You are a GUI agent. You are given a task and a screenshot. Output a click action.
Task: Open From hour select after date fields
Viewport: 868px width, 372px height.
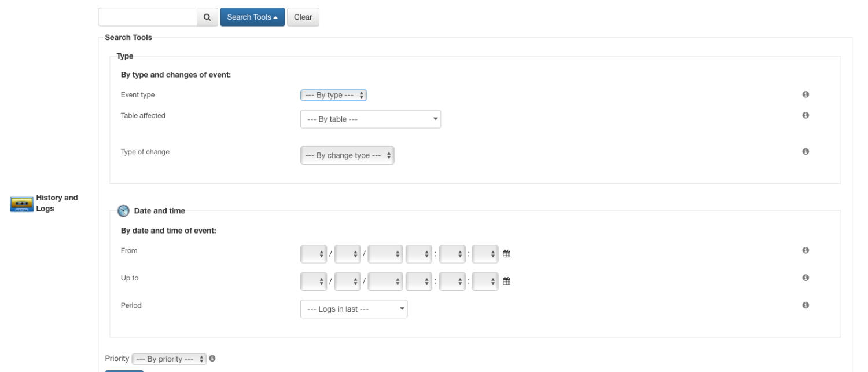(420, 254)
